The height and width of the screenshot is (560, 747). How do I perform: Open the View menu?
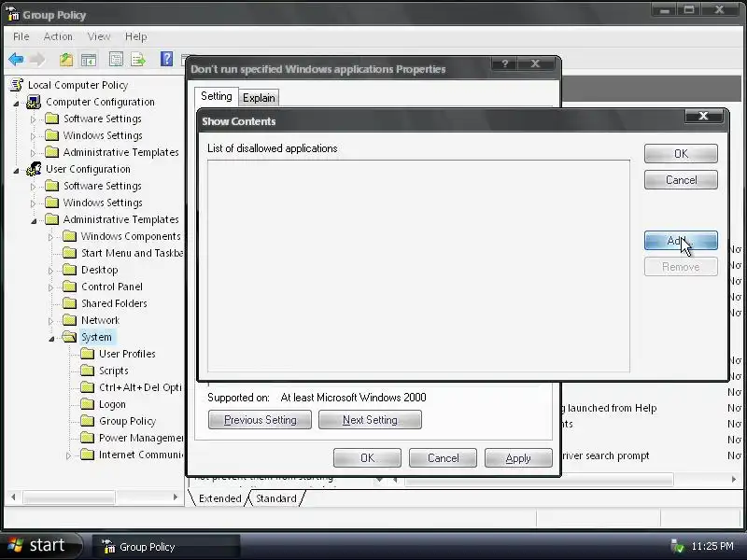(99, 36)
